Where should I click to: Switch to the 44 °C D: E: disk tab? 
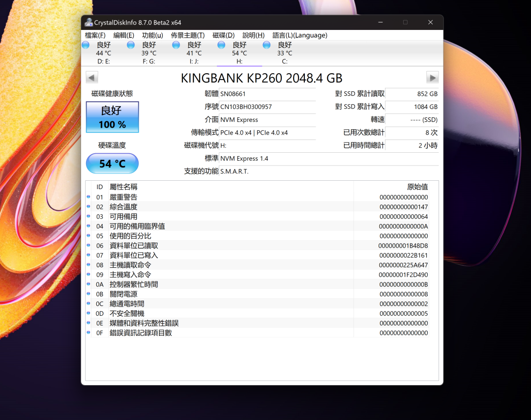104,53
